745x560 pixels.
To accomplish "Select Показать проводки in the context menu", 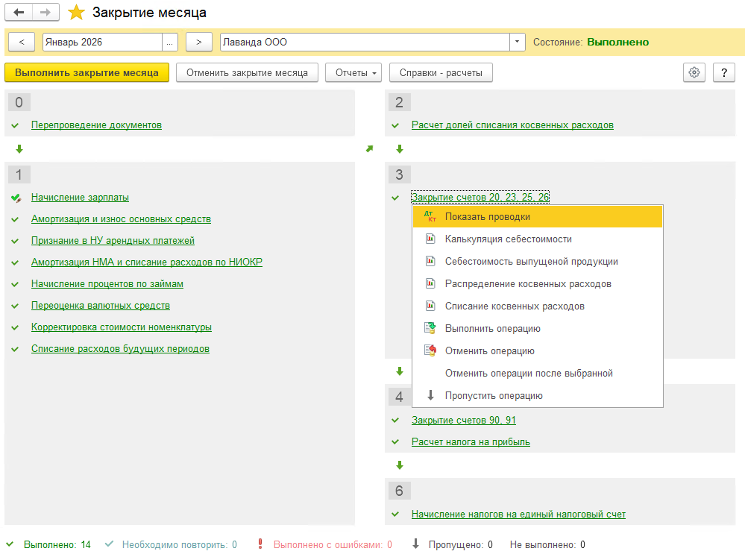I will (x=488, y=217).
